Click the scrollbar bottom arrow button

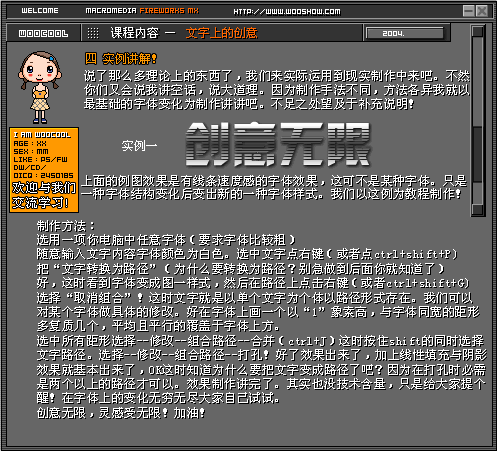(x=478, y=209)
